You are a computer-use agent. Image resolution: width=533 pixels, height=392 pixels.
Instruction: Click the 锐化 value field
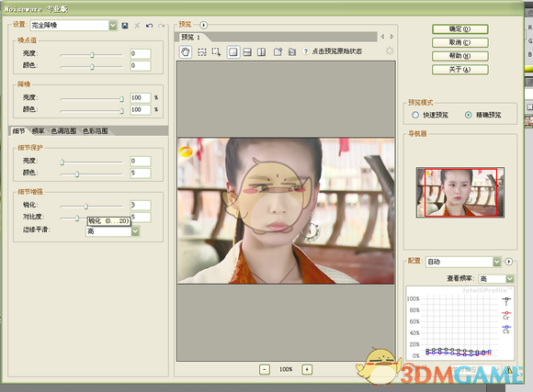click(x=141, y=205)
